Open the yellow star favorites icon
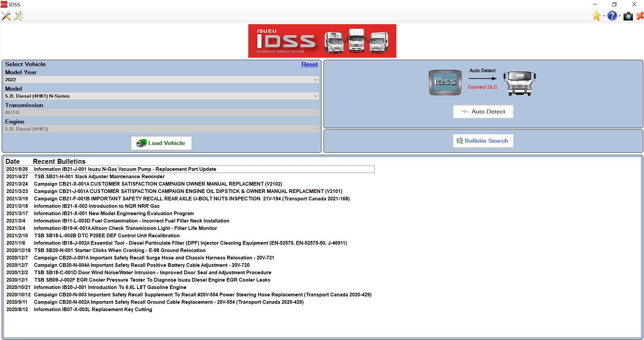Image resolution: width=644 pixels, height=340 pixels. [596, 16]
